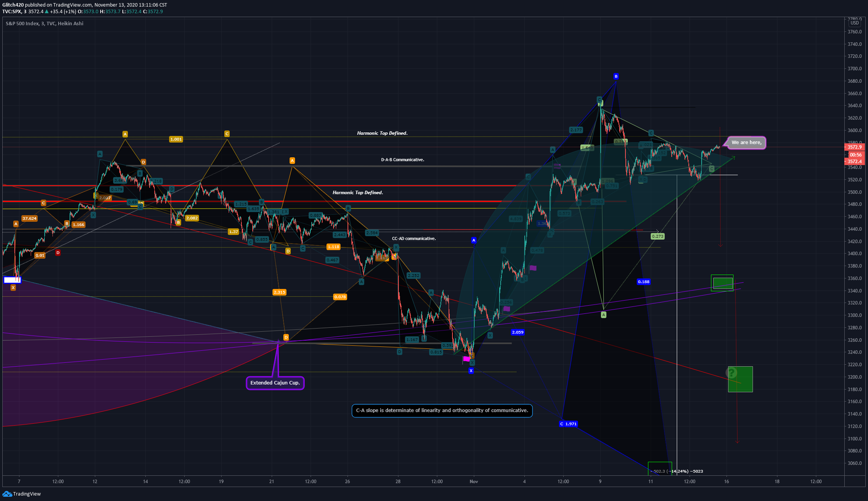This screenshot has width=868, height=501.
Task: Click the 3572.4 price label on the axis
Action: coord(854,162)
